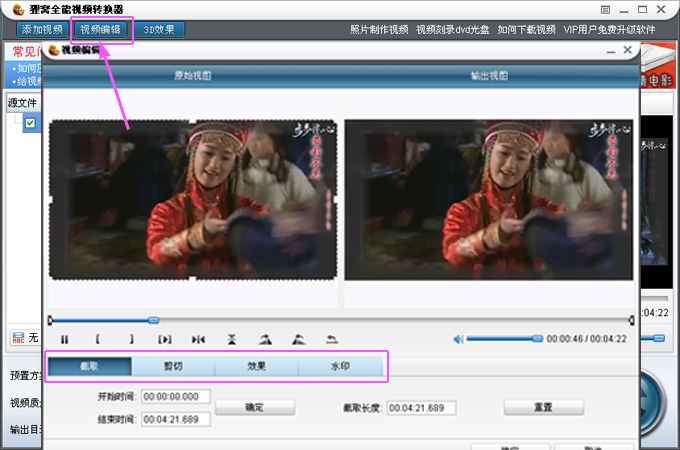Viewport: 680px width, 450px height.
Task: Rotate the video counter-clockwise 90 degrees
Action: [298, 339]
